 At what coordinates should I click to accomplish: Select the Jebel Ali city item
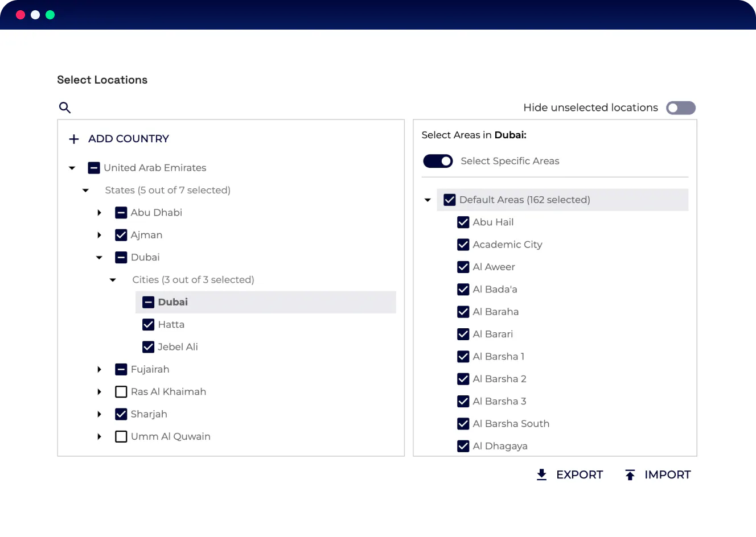coord(178,347)
